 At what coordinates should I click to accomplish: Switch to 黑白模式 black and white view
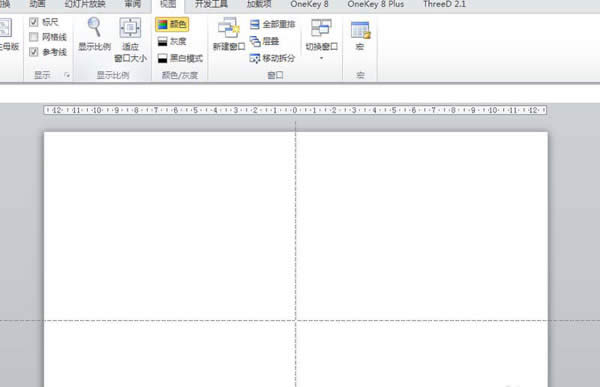(x=180, y=58)
